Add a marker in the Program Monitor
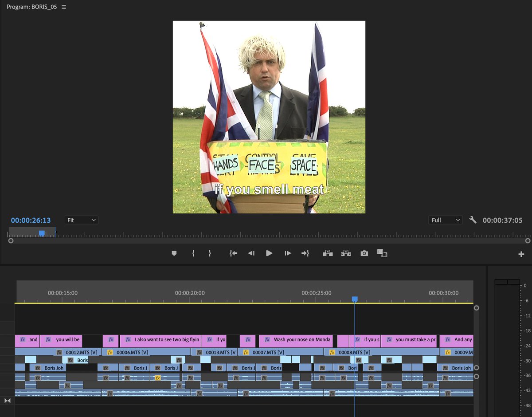532x417 pixels. [x=174, y=253]
